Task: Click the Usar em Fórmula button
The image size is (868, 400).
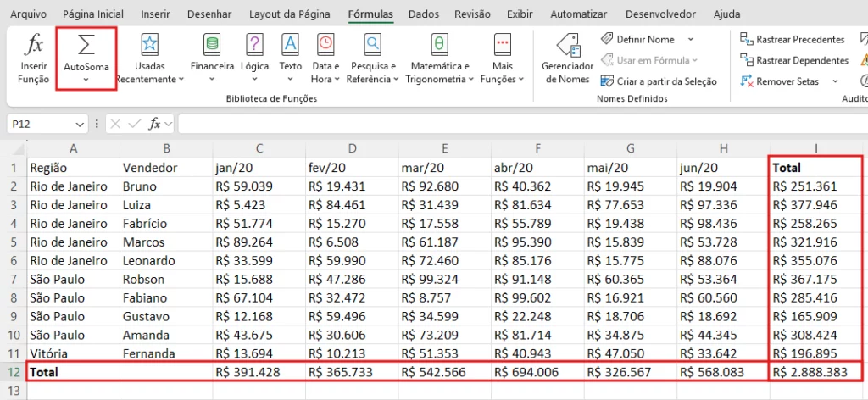Action: (x=649, y=60)
